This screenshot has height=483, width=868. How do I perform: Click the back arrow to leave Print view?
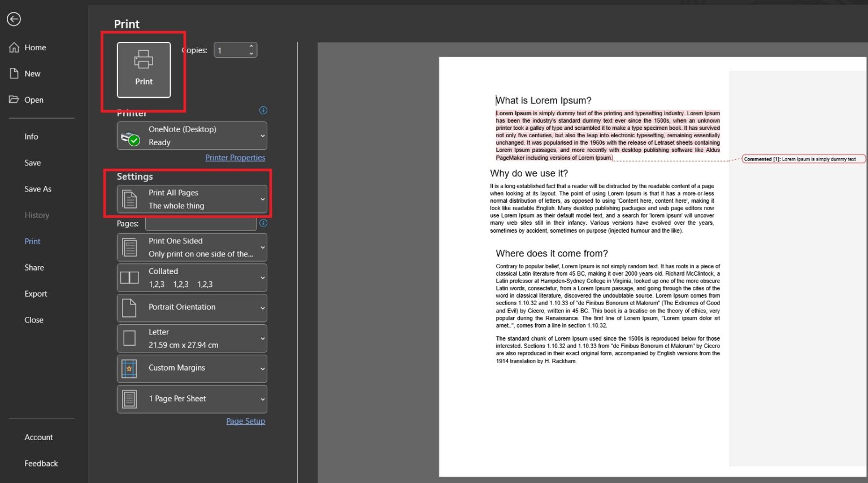[x=14, y=19]
